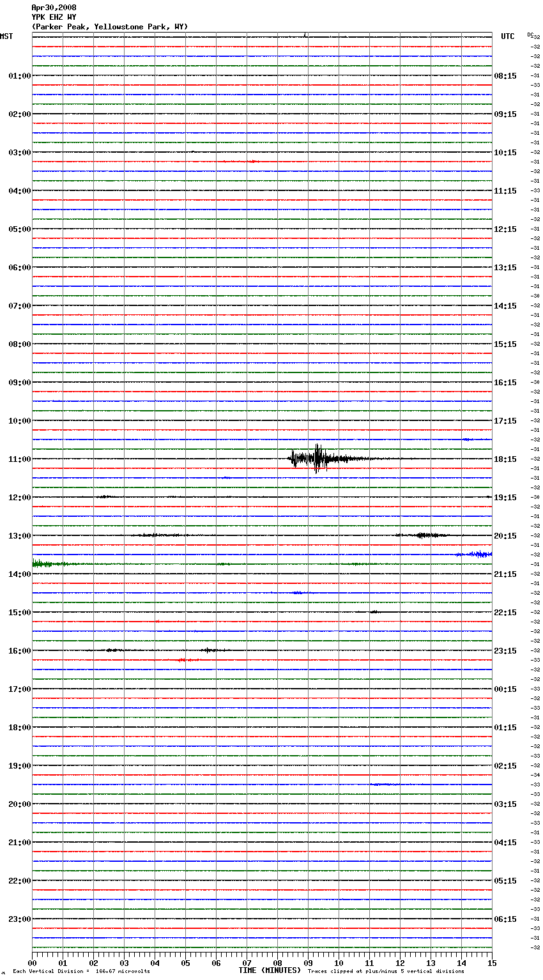Select the 16:00 MST hour label

(19, 651)
